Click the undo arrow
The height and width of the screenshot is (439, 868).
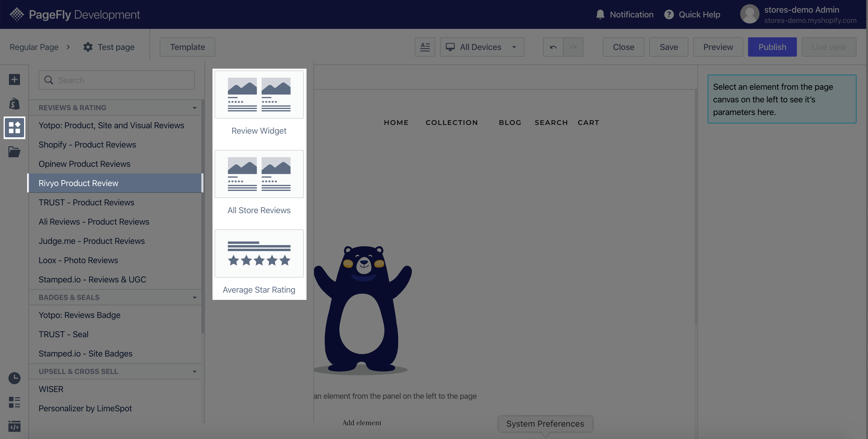point(553,47)
